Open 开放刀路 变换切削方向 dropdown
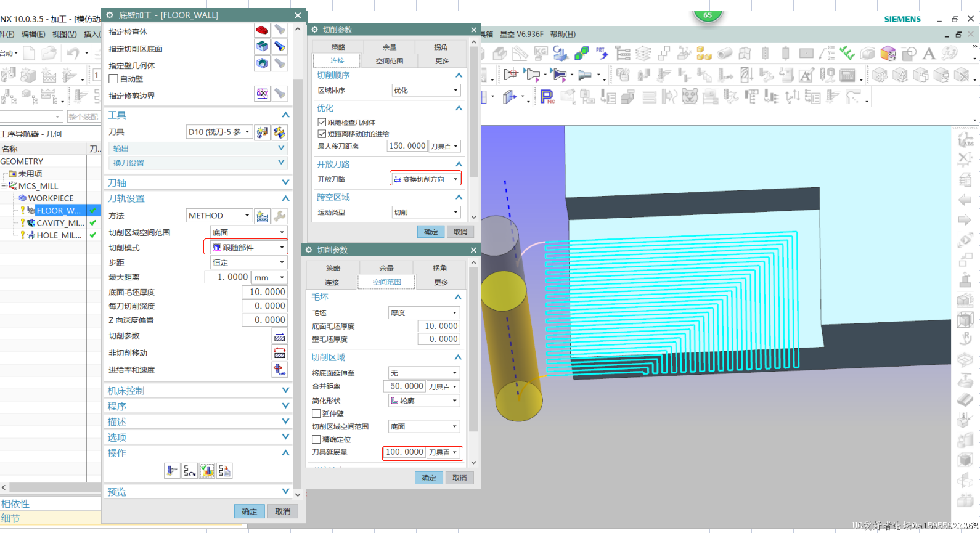This screenshot has width=980, height=533. pos(427,179)
